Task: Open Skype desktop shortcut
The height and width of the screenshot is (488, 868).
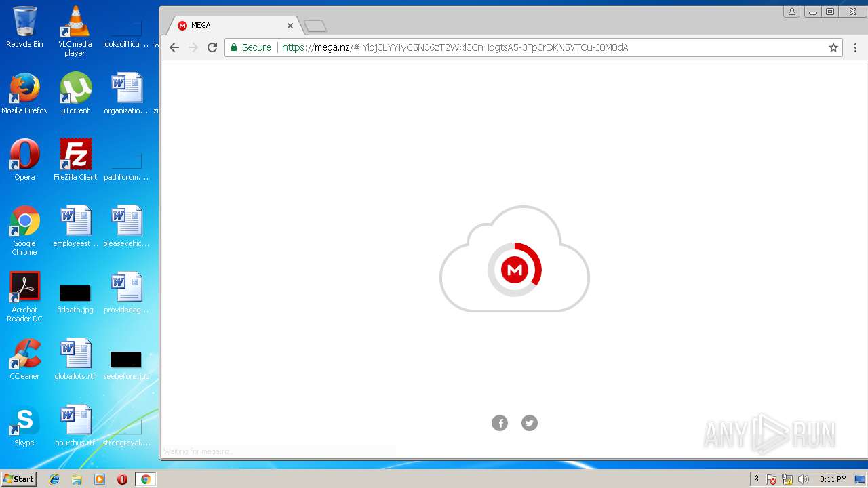Action: click(24, 426)
